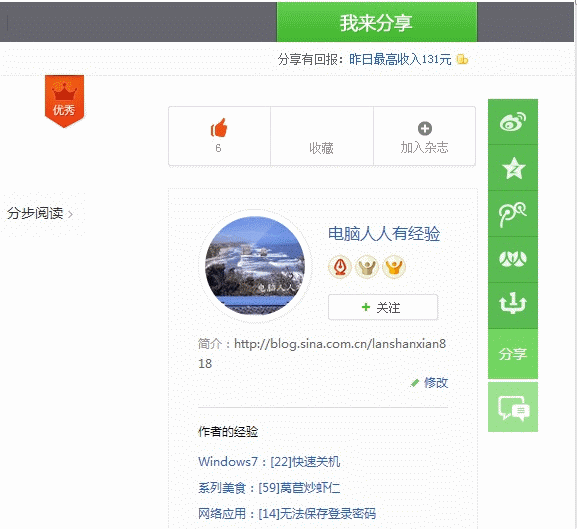Open 网络应用：[14]无法保存登录密码 article
Viewport: 577px width, 529px height.
click(287, 514)
